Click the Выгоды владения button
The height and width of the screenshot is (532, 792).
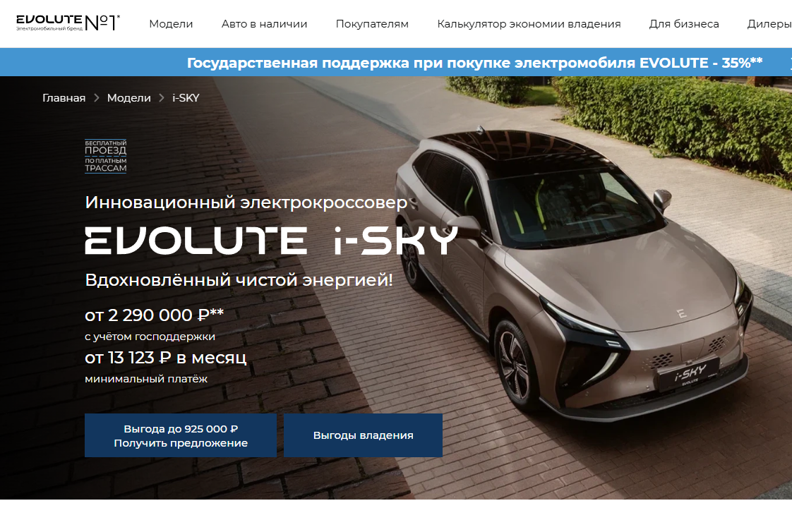[x=363, y=435]
